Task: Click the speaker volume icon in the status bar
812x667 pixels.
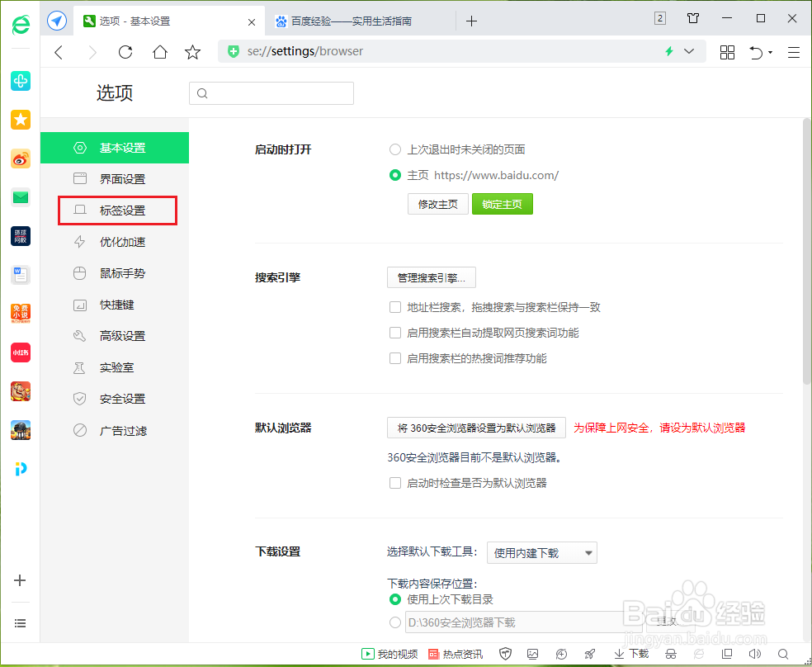Action: [x=754, y=653]
